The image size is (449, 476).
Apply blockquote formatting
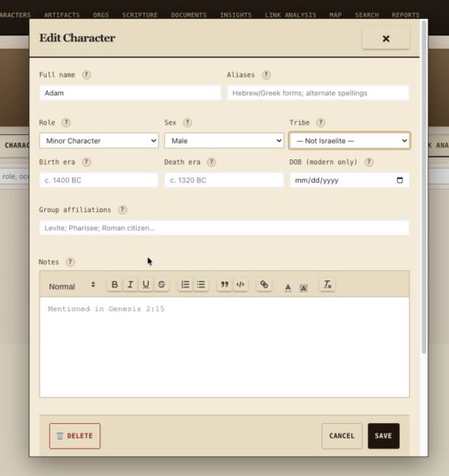[x=225, y=285]
